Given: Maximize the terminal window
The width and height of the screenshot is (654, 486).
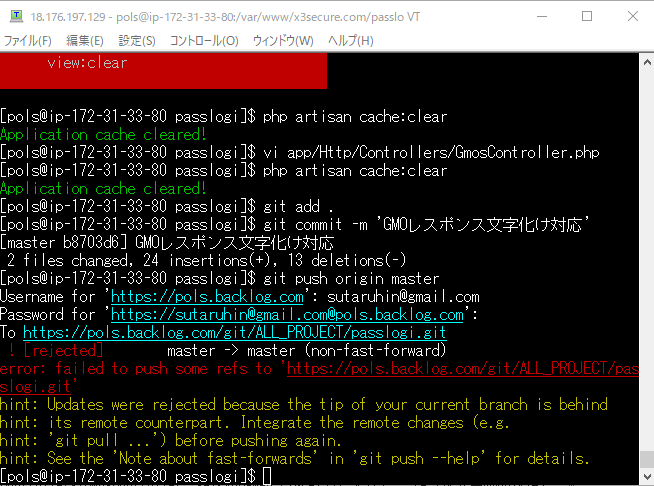Looking at the screenshot, I should 587,16.
